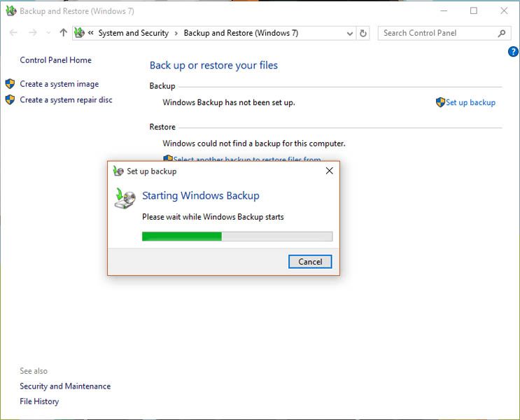Go up one level with Up arrow

coord(64,33)
